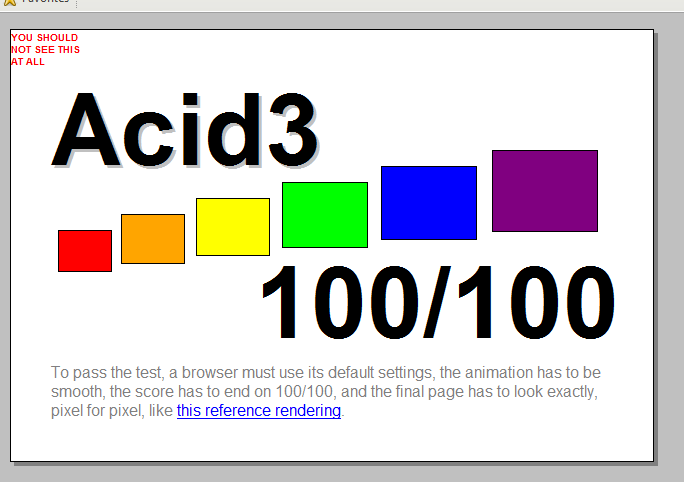Click the red 'YOU SHOULD NOT SEE THIS' text
Screen dimensions: 684x482
[45, 50]
